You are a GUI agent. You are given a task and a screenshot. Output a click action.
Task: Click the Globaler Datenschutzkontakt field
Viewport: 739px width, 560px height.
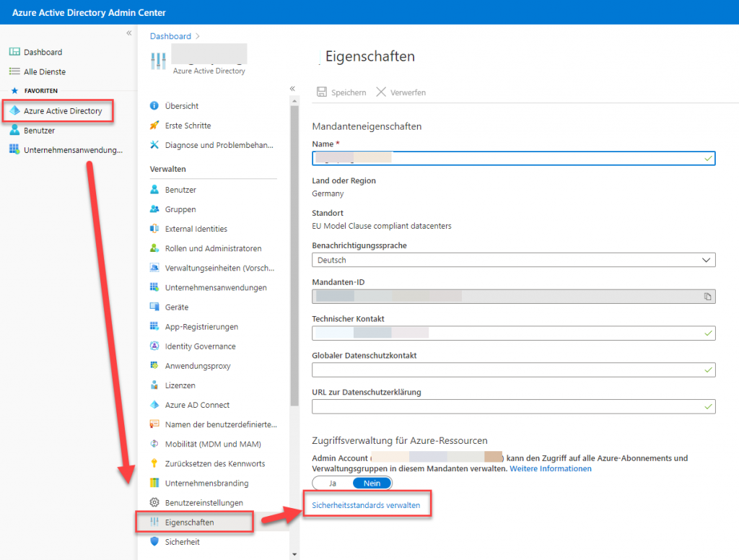(514, 370)
